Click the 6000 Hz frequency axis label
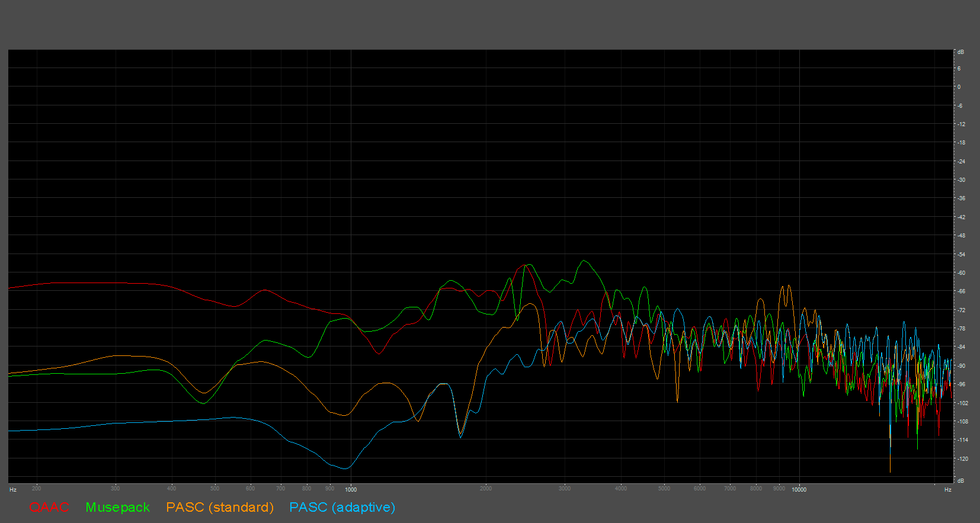980x523 pixels. click(700, 489)
